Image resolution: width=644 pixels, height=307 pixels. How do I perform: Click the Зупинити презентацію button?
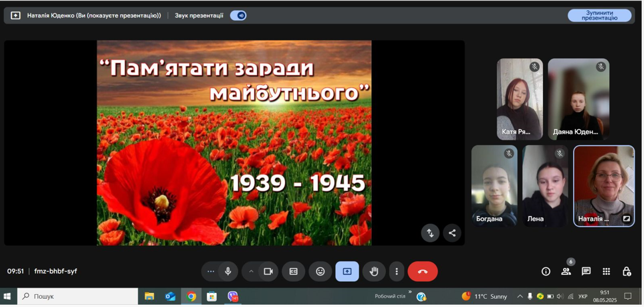pos(599,16)
